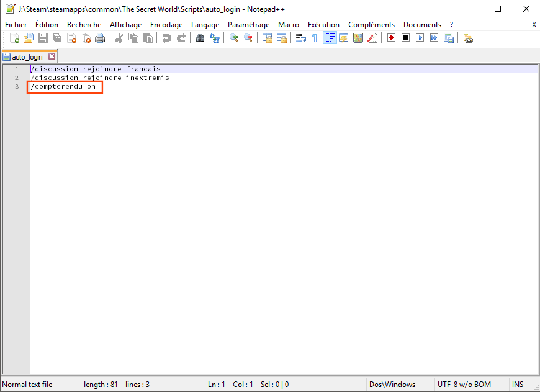Click the X at the menu bar's right end
Screen dimensions: 540x392
click(534, 25)
